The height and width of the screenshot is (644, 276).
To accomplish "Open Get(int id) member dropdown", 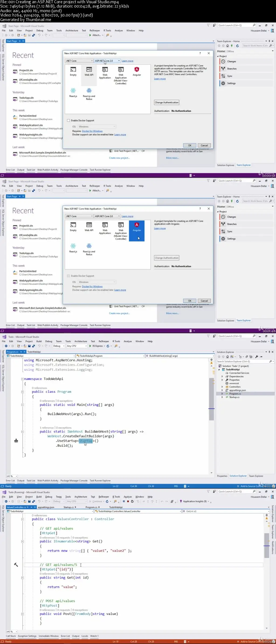I will (226, 511).
